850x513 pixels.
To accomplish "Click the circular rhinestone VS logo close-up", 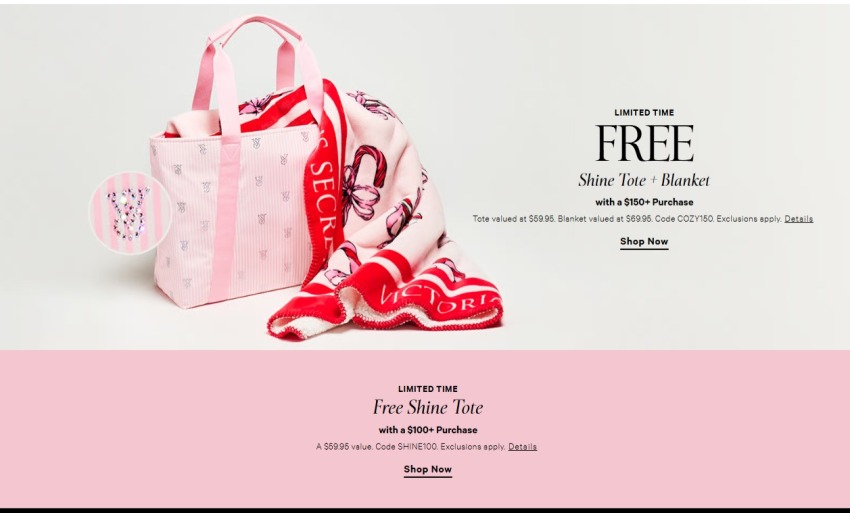I will [x=130, y=213].
